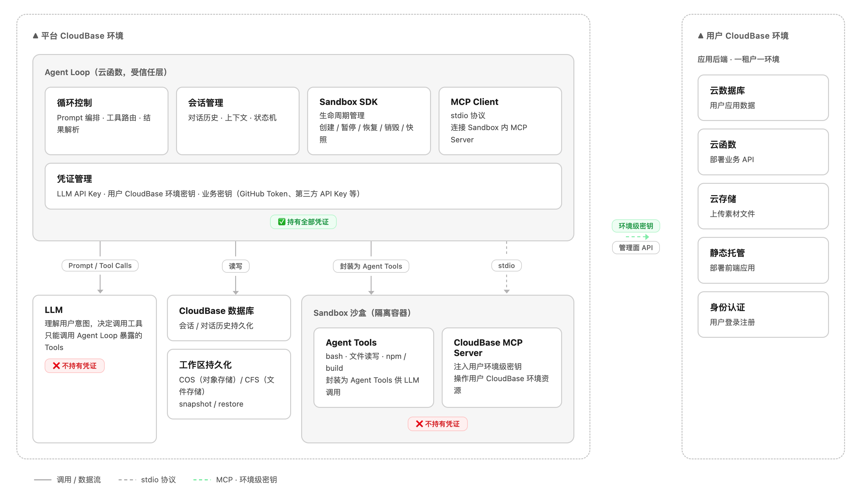This screenshot has height=504, width=862.
Task: Click the 管理面 API label pill
Action: point(636,248)
